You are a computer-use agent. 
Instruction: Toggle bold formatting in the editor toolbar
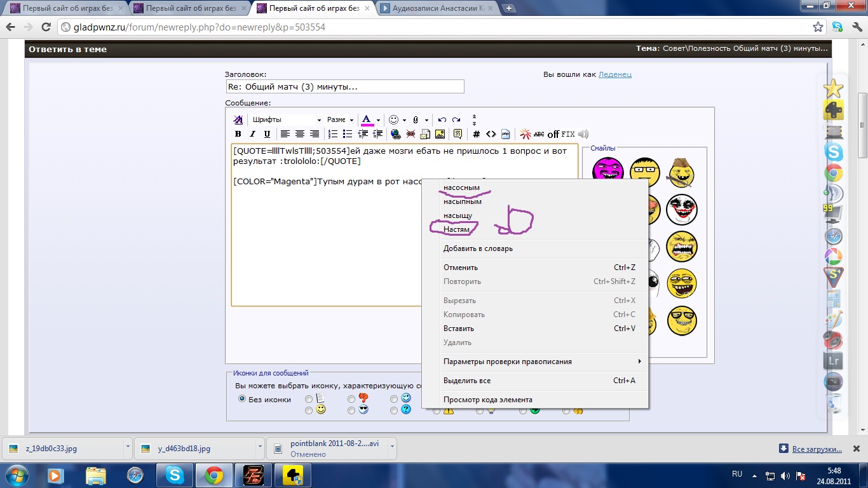[238, 134]
